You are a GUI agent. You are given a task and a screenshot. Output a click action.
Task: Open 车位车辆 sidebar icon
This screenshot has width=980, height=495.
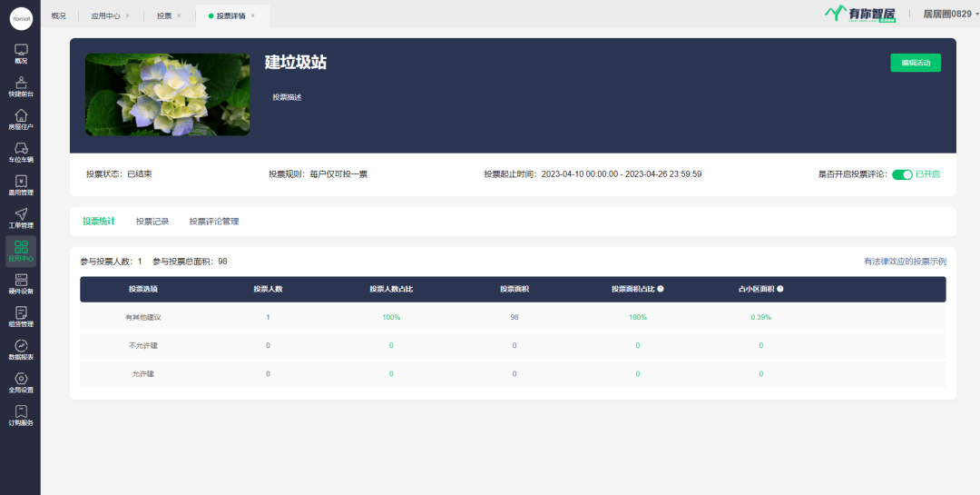click(20, 152)
